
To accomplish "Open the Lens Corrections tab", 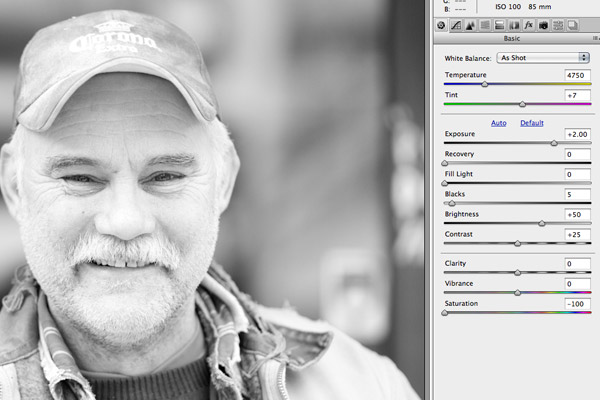I will coord(514,25).
